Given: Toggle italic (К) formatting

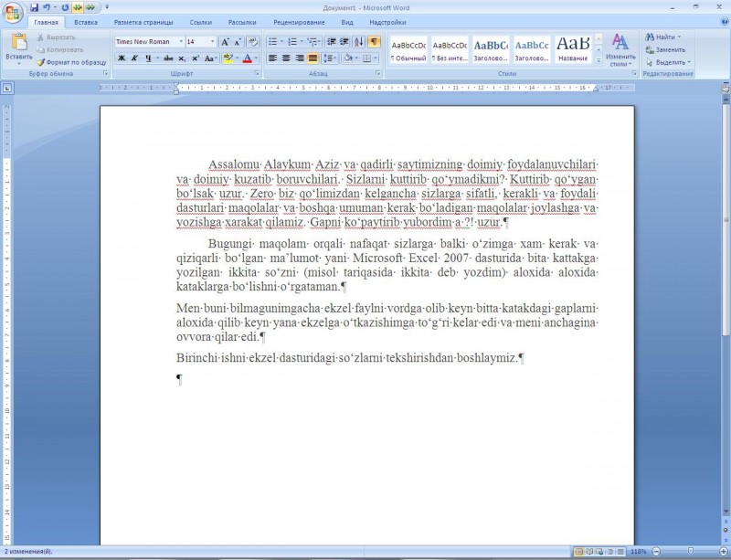Looking at the screenshot, I should (x=134, y=58).
